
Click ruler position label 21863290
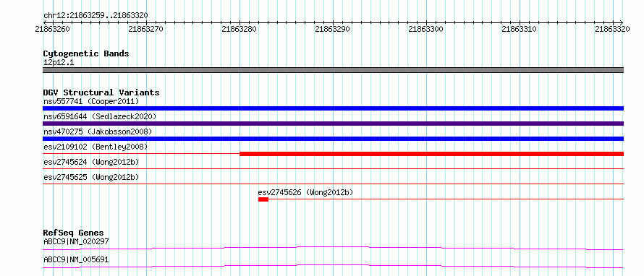[x=332, y=29]
